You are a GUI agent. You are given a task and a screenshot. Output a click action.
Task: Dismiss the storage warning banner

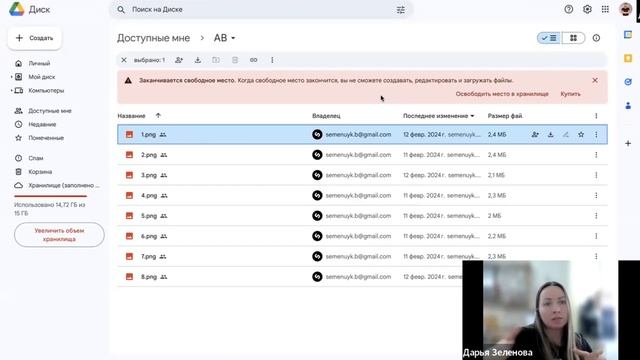click(595, 80)
